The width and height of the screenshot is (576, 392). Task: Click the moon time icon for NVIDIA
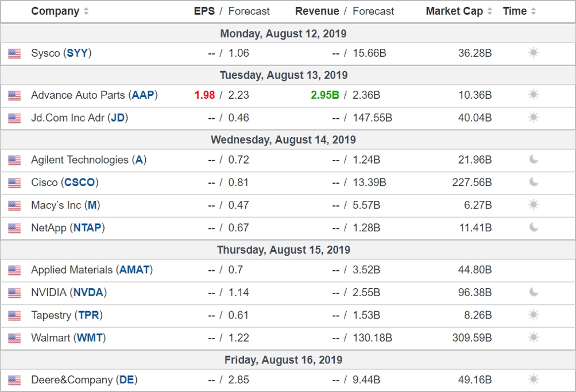(534, 292)
